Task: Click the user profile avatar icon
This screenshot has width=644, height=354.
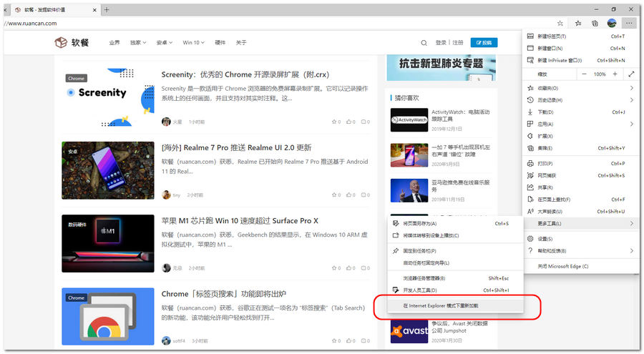Action: pos(612,23)
